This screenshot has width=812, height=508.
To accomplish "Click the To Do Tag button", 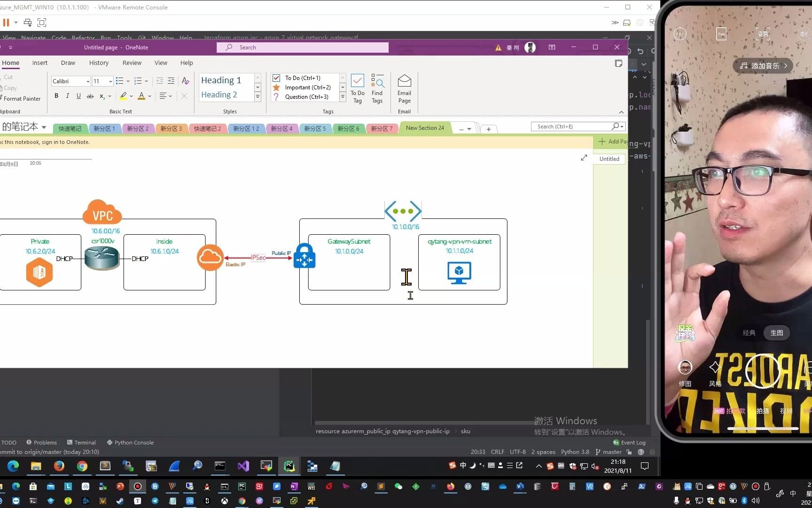I will click(x=358, y=88).
